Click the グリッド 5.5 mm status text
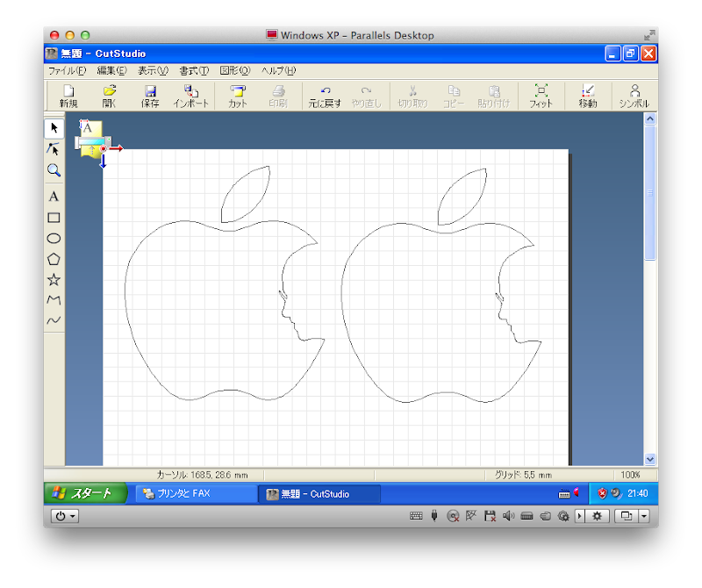 point(523,475)
